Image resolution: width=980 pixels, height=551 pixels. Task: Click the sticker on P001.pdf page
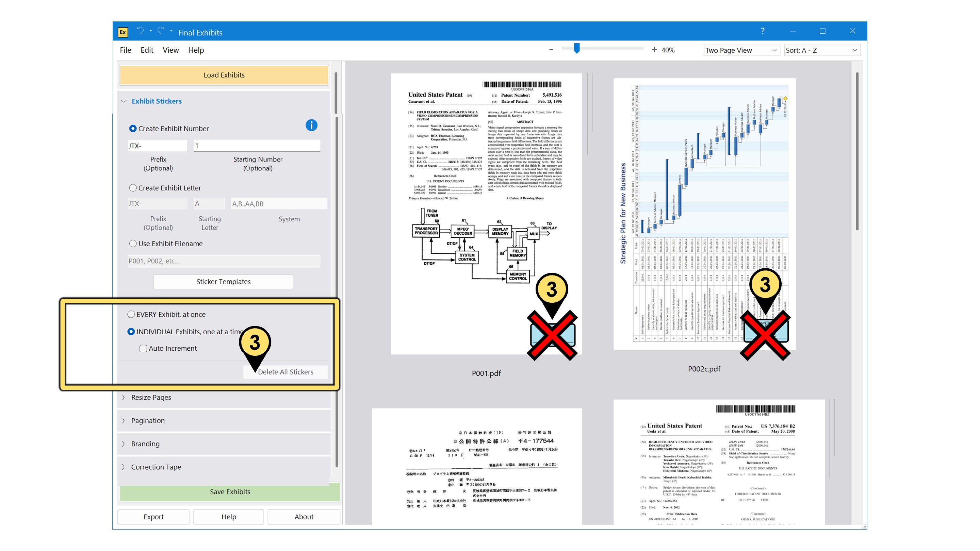553,335
